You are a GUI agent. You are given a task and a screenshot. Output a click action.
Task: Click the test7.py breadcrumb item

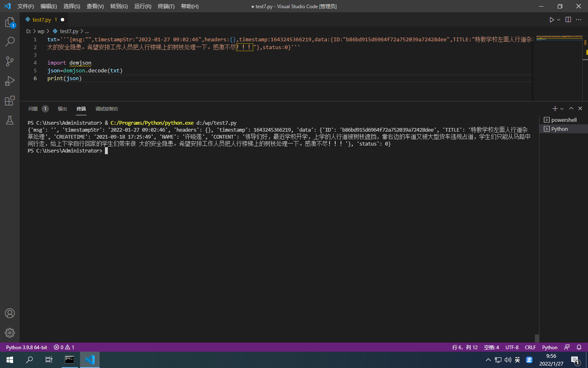pyautogui.click(x=65, y=31)
